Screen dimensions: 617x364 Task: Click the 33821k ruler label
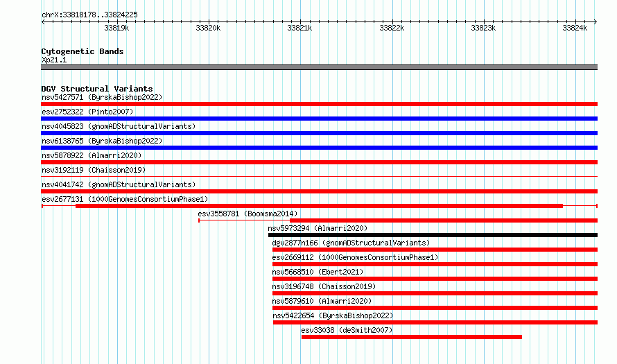coord(300,28)
